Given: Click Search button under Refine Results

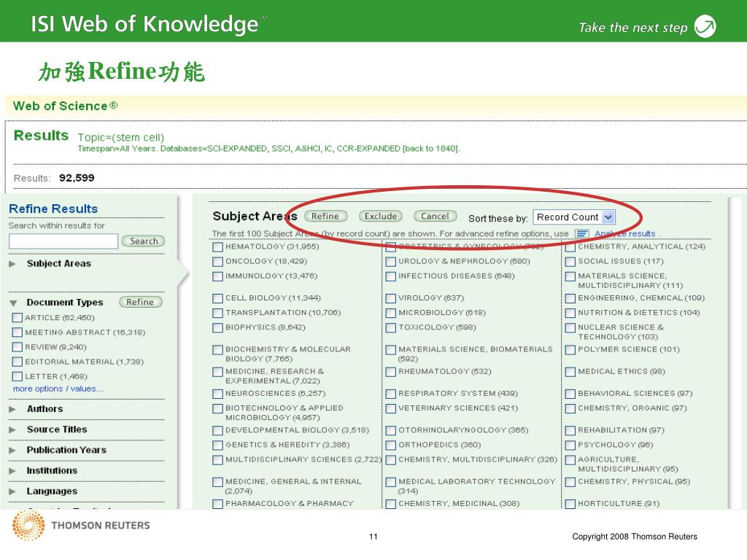Looking at the screenshot, I should point(144,241).
